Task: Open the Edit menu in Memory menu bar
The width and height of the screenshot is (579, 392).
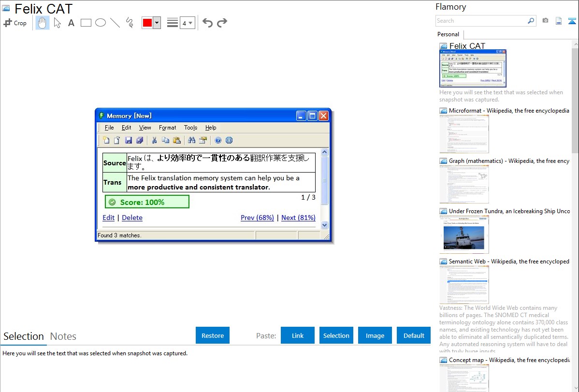Action: pyautogui.click(x=126, y=128)
